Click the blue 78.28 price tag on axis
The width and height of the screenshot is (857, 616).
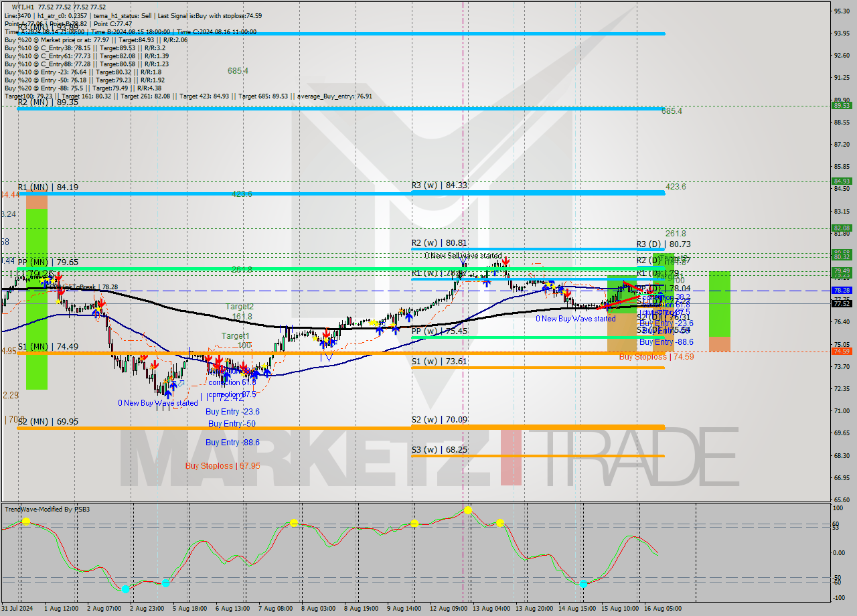pos(842,291)
